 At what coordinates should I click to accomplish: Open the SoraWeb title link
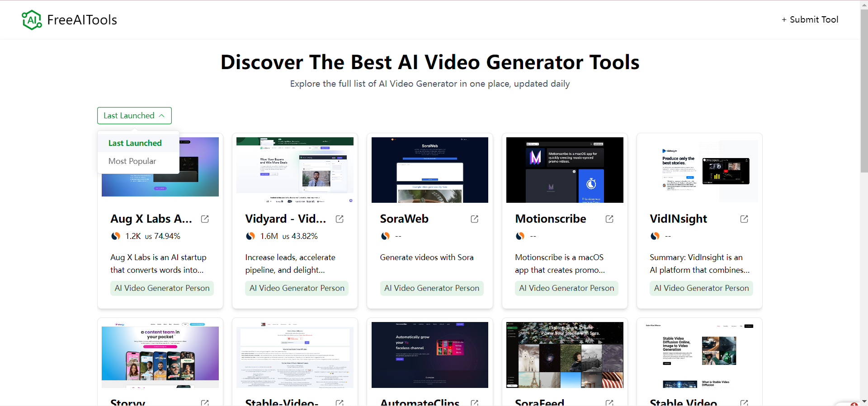click(x=404, y=219)
